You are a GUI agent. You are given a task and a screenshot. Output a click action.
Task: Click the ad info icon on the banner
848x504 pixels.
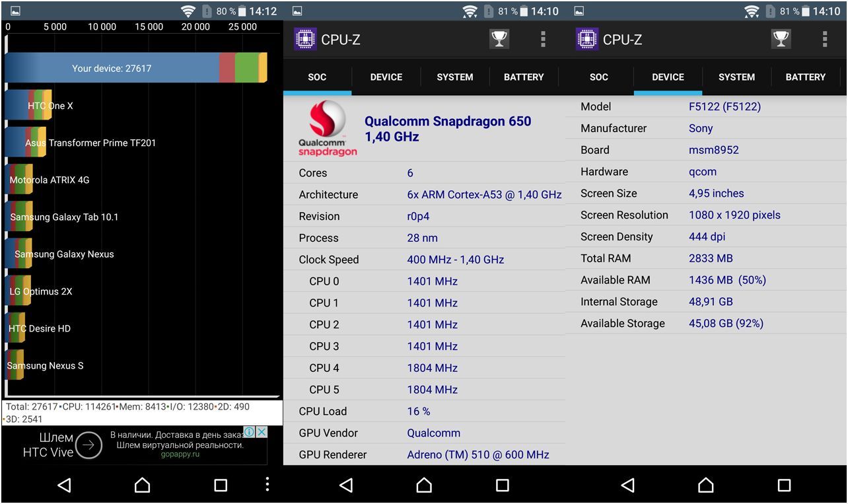(x=250, y=432)
